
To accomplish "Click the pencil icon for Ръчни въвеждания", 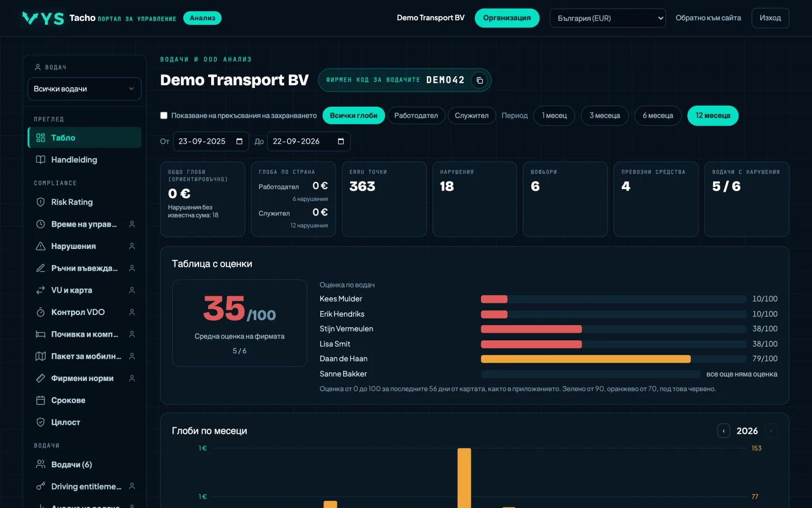I will pyautogui.click(x=41, y=268).
